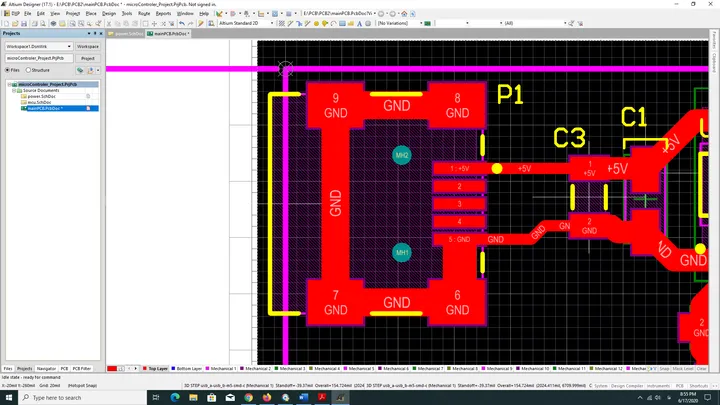Select the Top Layer tab
The width and height of the screenshot is (720, 405).
tap(155, 369)
